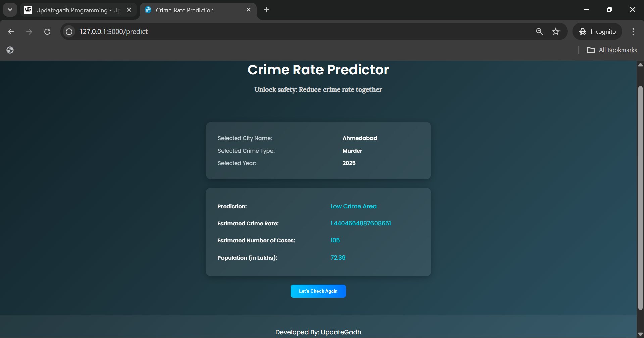Open the All Bookmarks folder
The width and height of the screenshot is (644, 338).
pyautogui.click(x=612, y=50)
